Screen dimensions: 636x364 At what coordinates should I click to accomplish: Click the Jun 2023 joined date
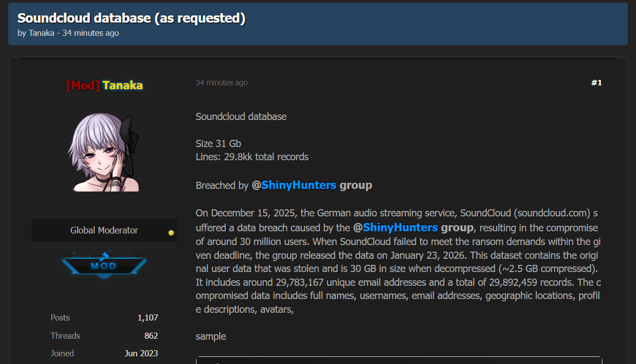tap(141, 353)
